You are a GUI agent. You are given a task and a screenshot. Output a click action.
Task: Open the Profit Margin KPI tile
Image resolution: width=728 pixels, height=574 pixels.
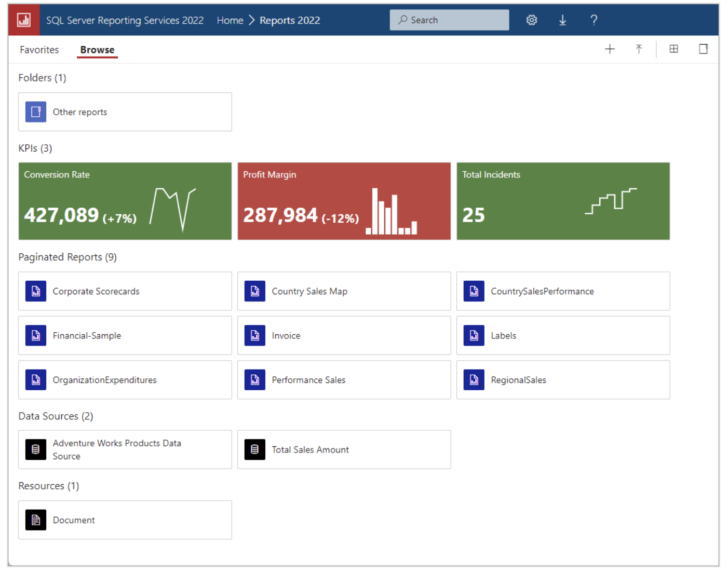[344, 201]
